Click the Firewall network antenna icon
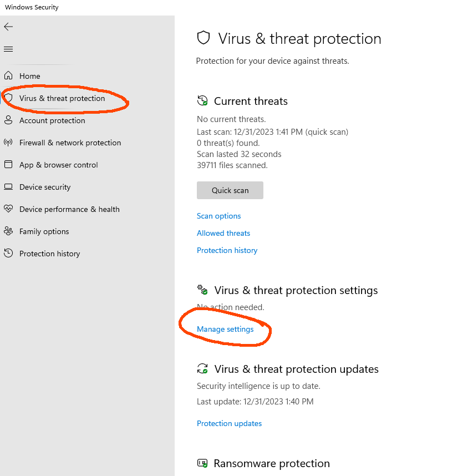The width and height of the screenshot is (458, 476). point(8,142)
